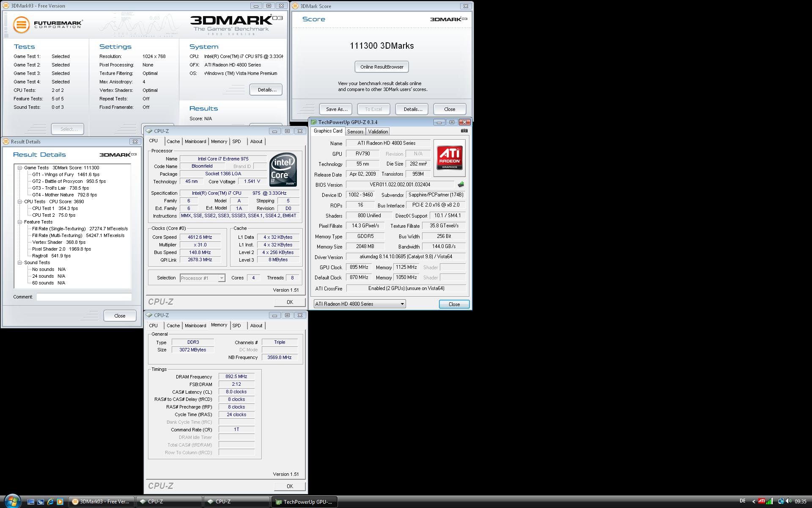Click the ATI Radeon Graphics logo in GPU-Z
This screenshot has width=812, height=508.
tap(450, 158)
